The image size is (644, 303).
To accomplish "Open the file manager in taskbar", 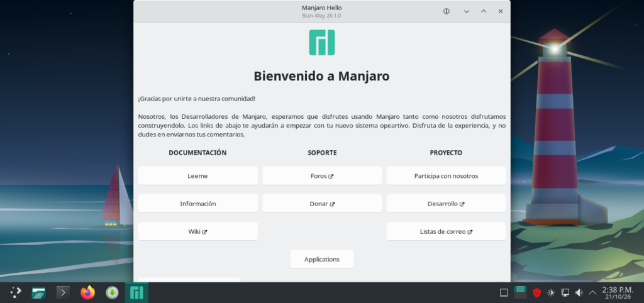I will click(x=38, y=292).
